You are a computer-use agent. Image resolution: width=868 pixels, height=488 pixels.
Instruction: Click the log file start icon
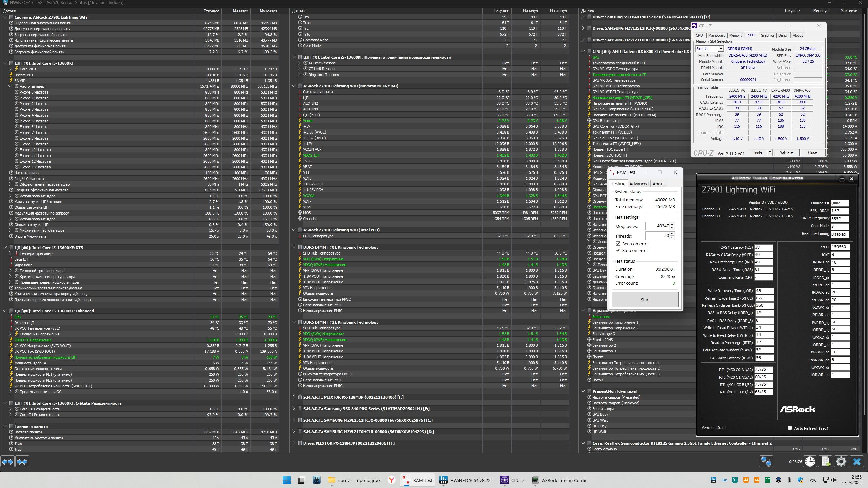click(826, 462)
